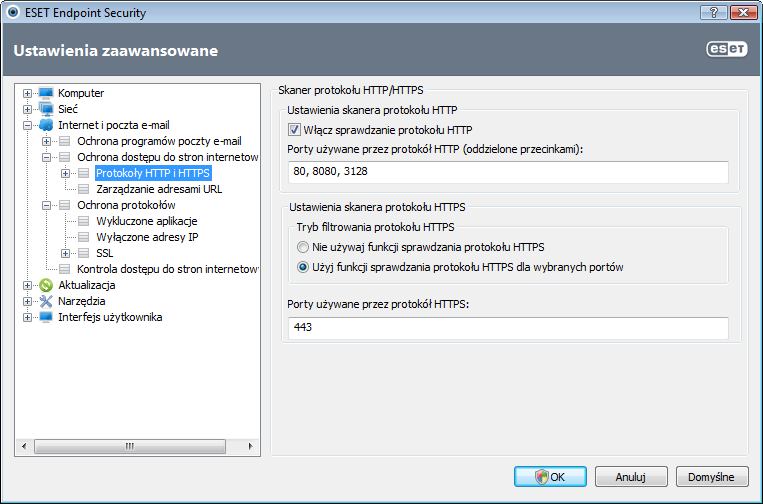Select Narzędzia in settings tree
The height and width of the screenshot is (504, 763).
81,301
